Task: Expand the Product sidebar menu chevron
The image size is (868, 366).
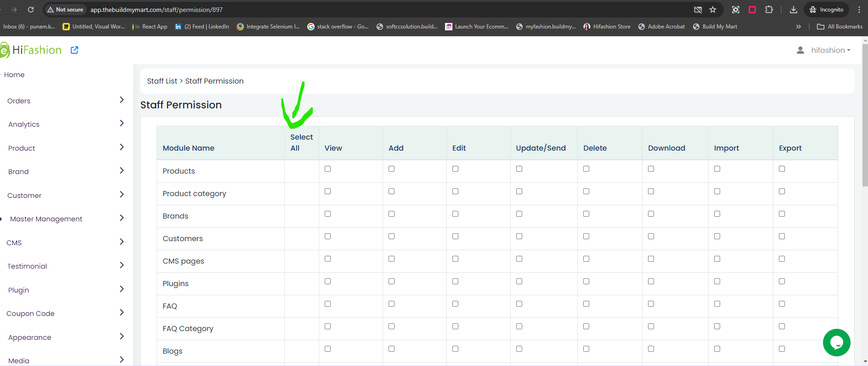Action: (122, 147)
